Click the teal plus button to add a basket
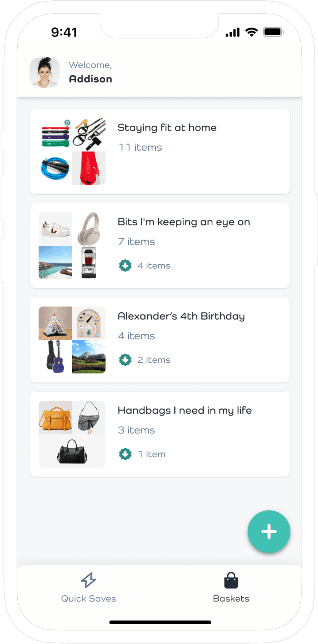The image size is (318, 644). (x=269, y=531)
